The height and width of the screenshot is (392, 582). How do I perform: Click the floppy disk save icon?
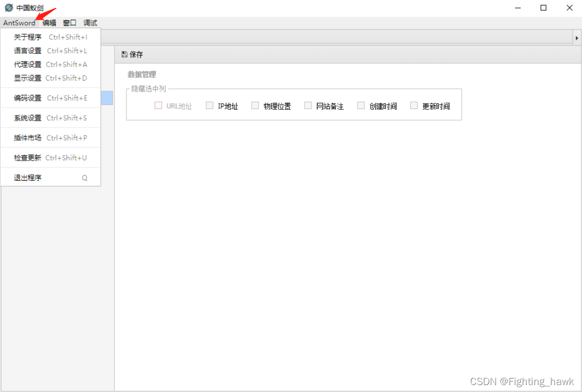(x=123, y=54)
